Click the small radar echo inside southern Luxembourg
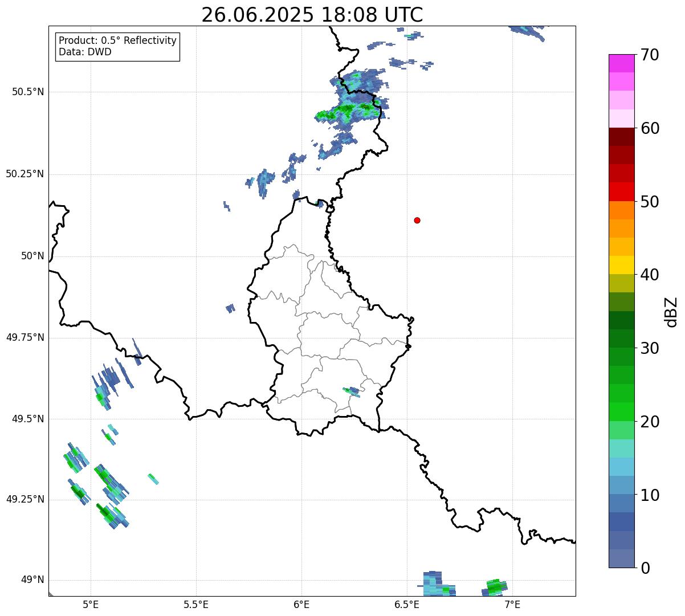The image size is (685, 616). point(352,391)
